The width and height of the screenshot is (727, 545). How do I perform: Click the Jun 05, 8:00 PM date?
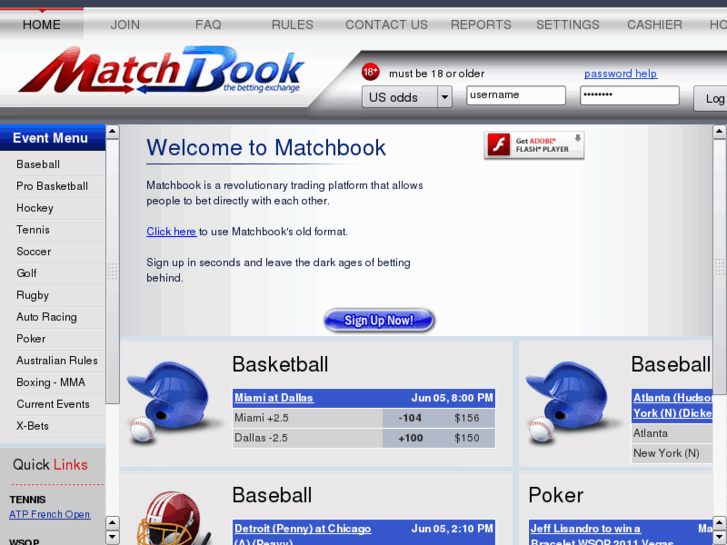click(x=452, y=398)
